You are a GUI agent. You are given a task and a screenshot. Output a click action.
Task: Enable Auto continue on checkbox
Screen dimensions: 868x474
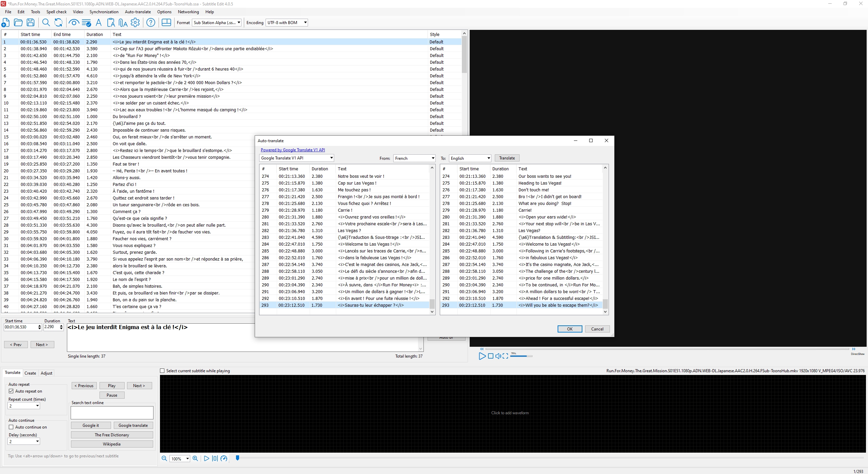[x=11, y=427]
